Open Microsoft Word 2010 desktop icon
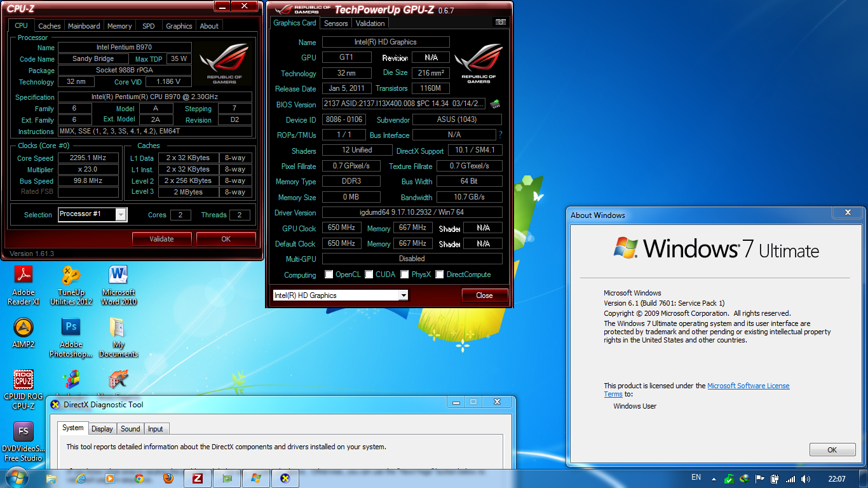 [x=119, y=275]
